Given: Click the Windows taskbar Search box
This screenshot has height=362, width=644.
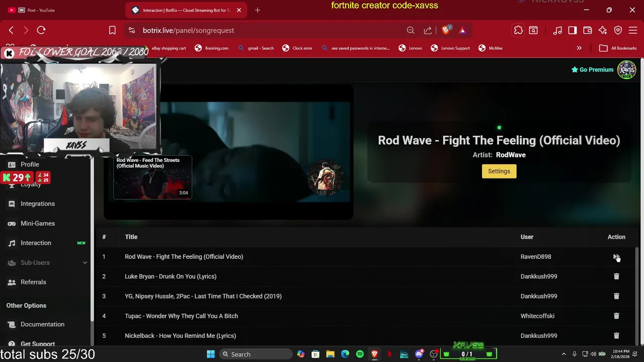Looking at the screenshot, I should [x=257, y=354].
